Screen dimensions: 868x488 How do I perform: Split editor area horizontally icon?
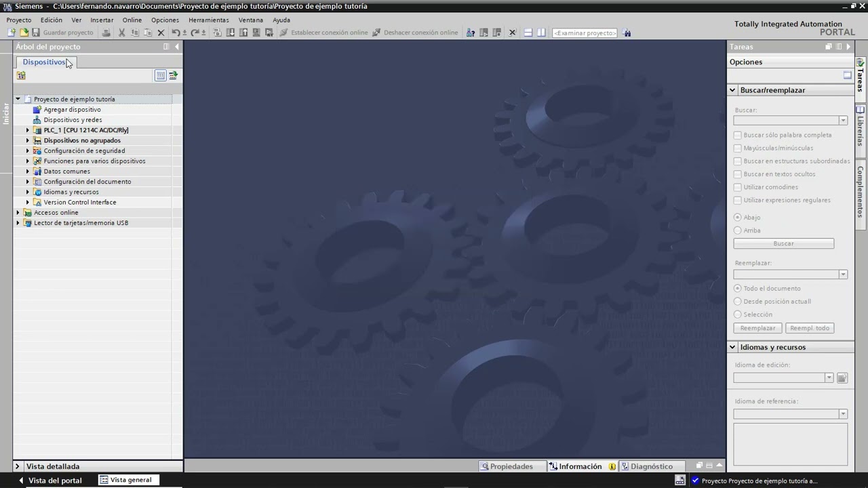pyautogui.click(x=528, y=33)
